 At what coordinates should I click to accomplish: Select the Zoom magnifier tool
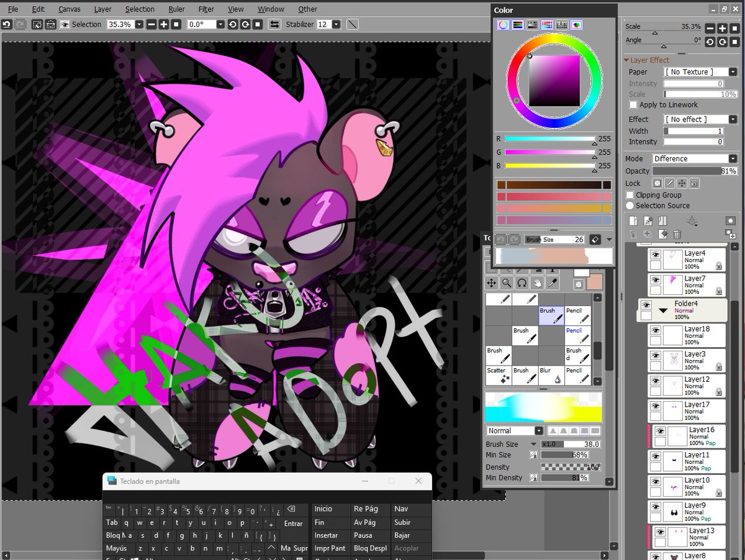tap(507, 283)
